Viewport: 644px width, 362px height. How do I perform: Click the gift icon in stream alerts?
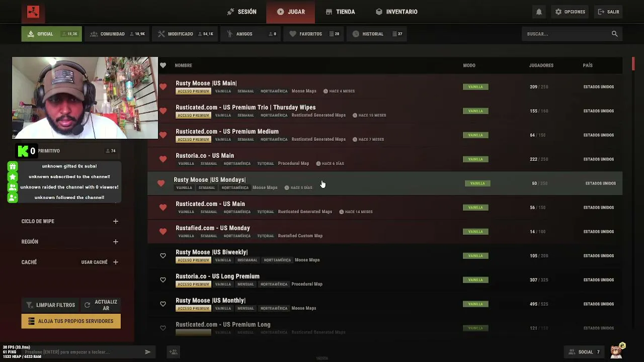point(13,166)
